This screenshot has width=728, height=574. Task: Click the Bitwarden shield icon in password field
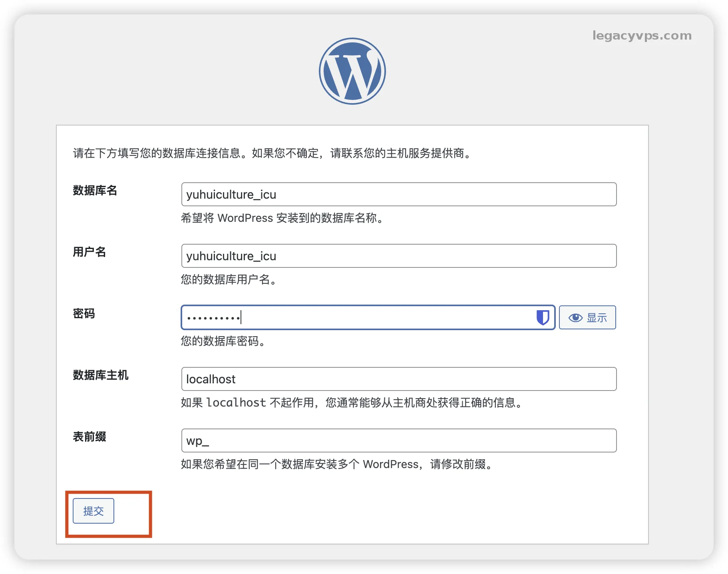(542, 318)
